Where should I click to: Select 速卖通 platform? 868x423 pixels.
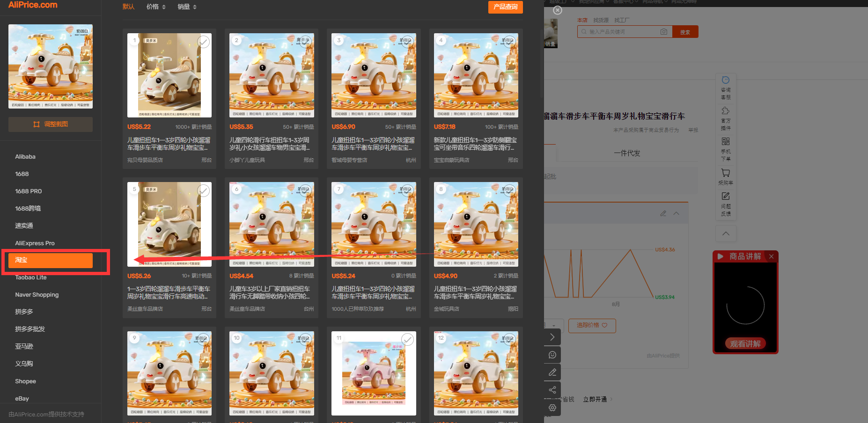pos(24,226)
